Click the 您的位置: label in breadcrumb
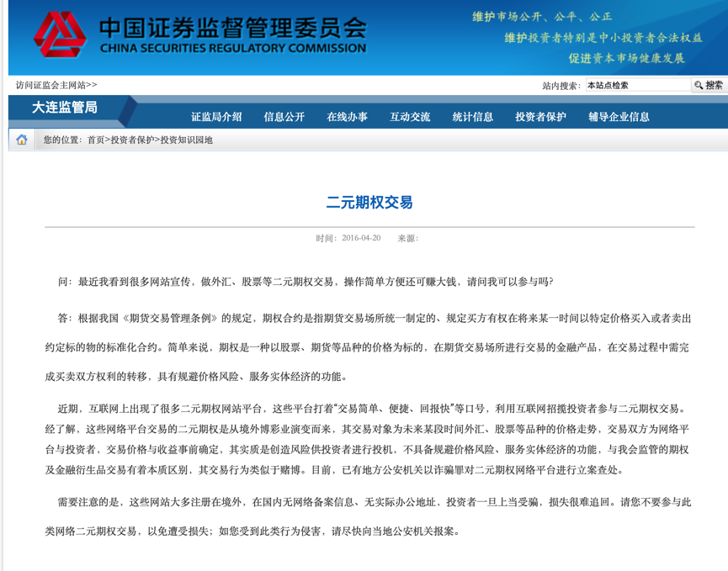The image size is (728, 571). [62, 140]
